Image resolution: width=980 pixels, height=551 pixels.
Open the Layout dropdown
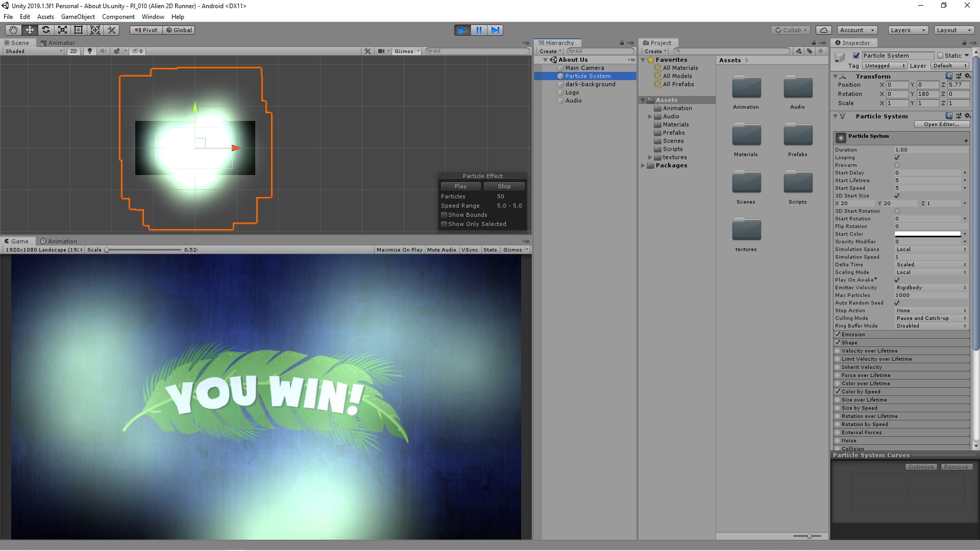pyautogui.click(x=953, y=30)
